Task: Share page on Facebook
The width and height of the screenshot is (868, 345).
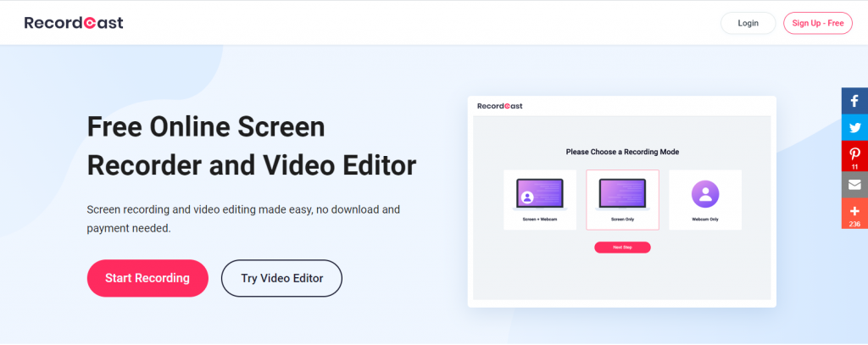Action: pyautogui.click(x=854, y=101)
